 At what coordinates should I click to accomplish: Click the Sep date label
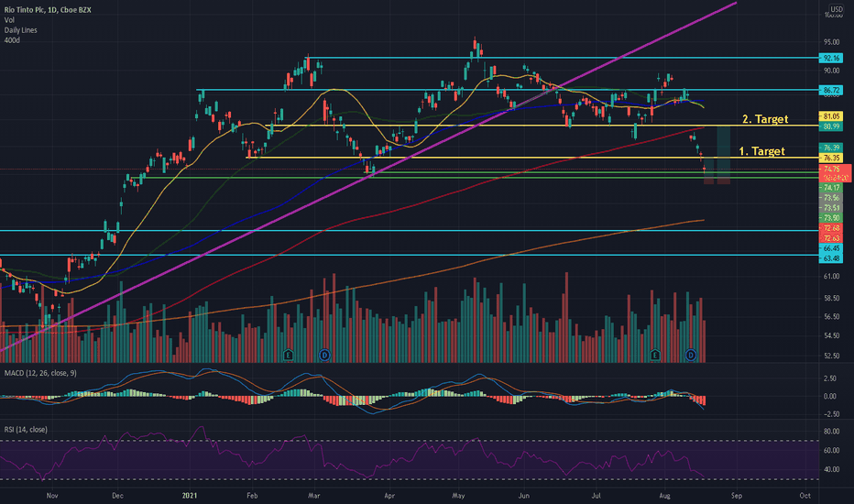[x=737, y=496]
